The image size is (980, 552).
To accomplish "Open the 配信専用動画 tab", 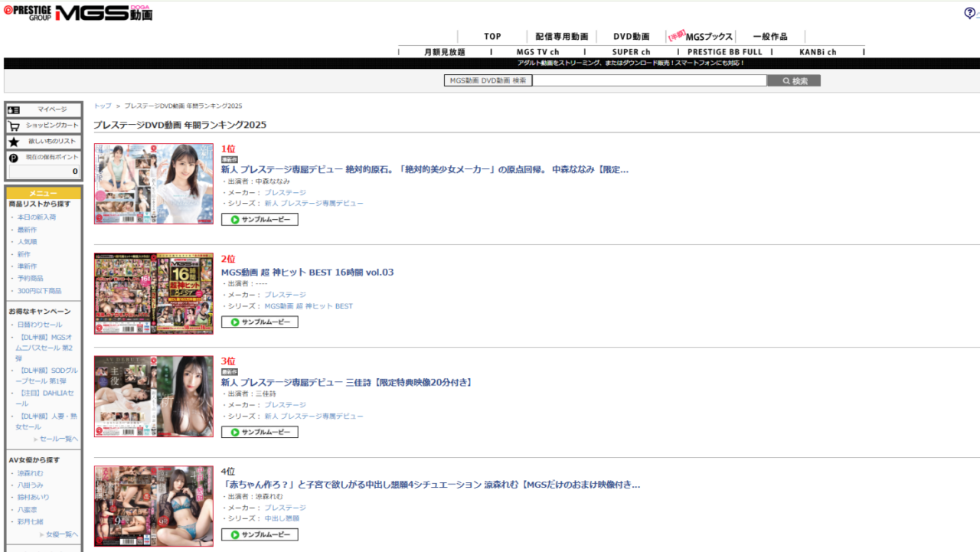I will [561, 37].
